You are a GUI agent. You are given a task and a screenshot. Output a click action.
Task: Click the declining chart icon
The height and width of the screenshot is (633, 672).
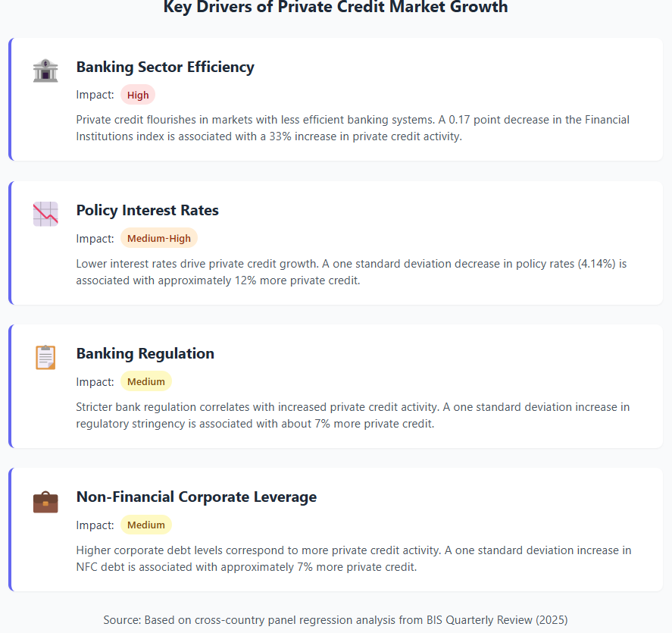(x=45, y=214)
